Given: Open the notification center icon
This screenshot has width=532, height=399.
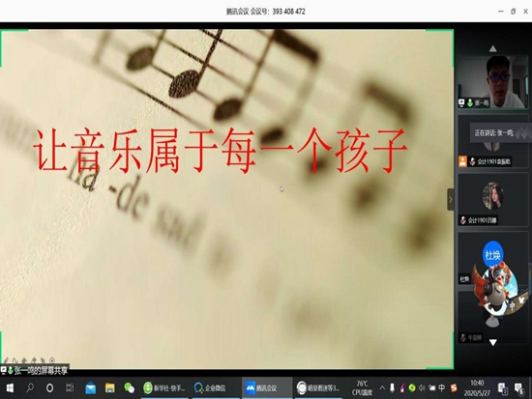Looking at the screenshot, I should pos(519,388).
